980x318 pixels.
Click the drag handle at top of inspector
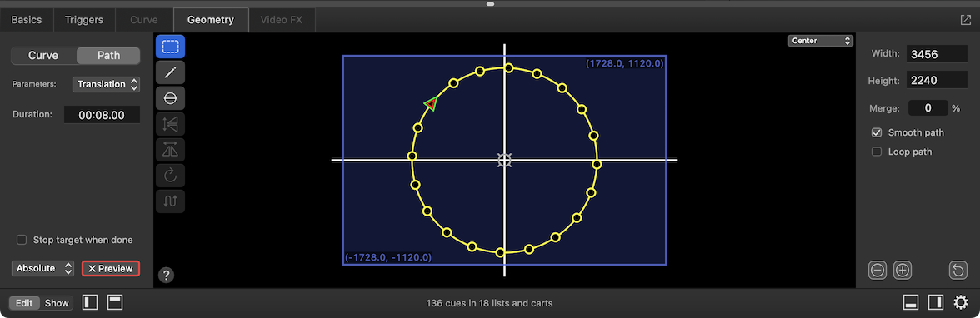pos(490,4)
